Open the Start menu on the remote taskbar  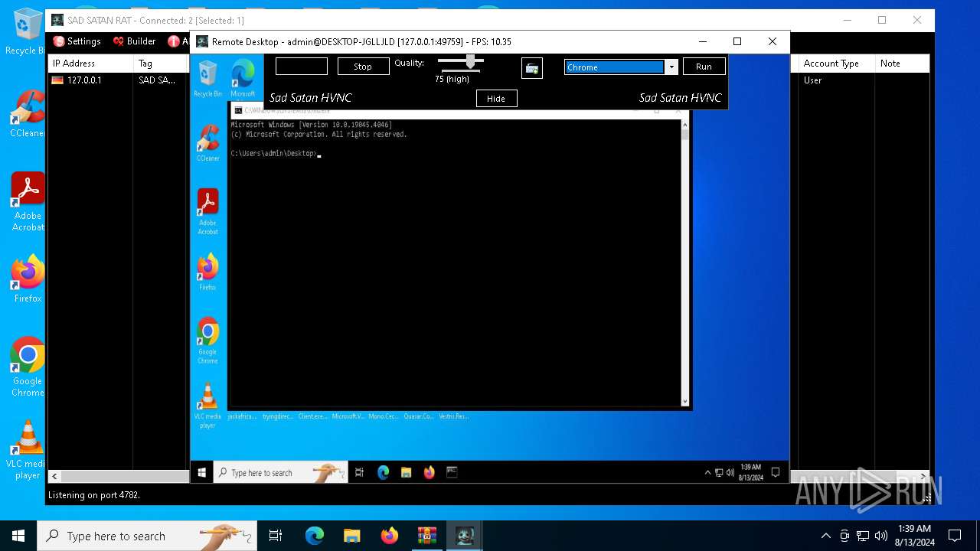pos(202,472)
